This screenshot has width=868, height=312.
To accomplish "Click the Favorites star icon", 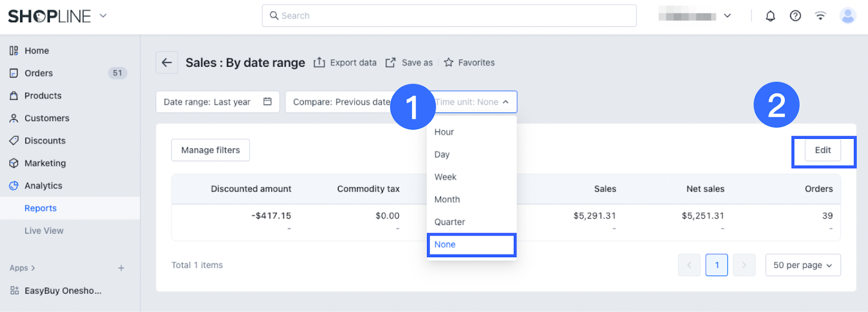I will tap(449, 63).
